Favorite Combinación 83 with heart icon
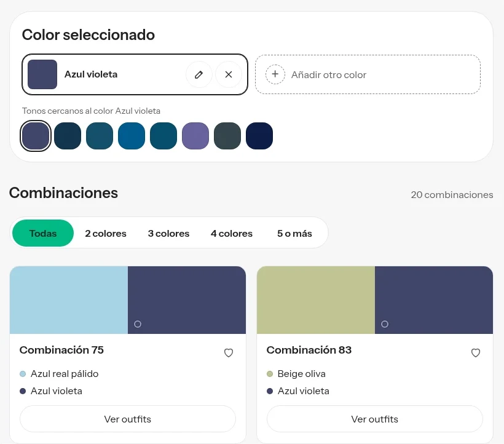The height and width of the screenshot is (444, 504). click(x=476, y=353)
